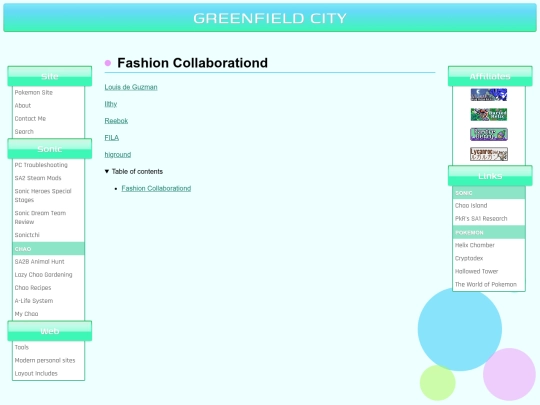Open the higround link
The height and width of the screenshot is (405, 540).
118,155
